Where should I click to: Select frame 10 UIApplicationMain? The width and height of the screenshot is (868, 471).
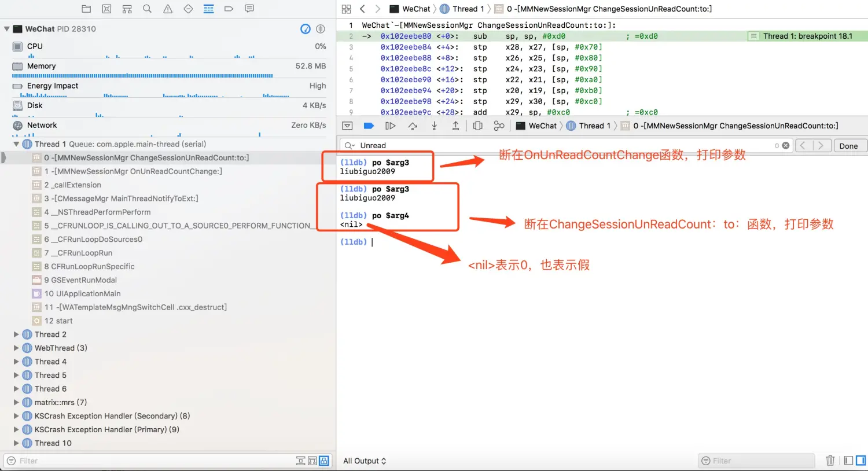pos(168,293)
